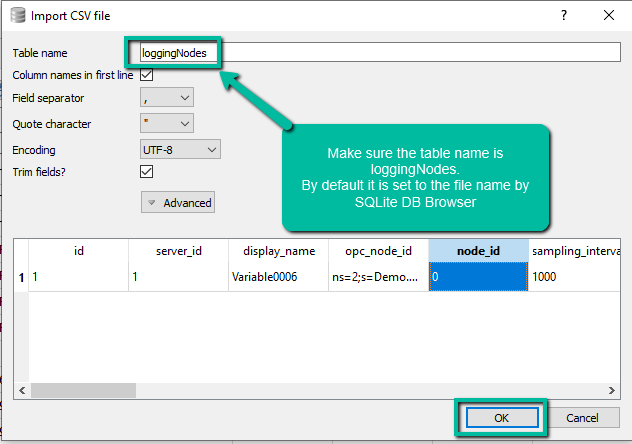Click the database icon in the title bar
The image size is (632, 444).
(17, 16)
